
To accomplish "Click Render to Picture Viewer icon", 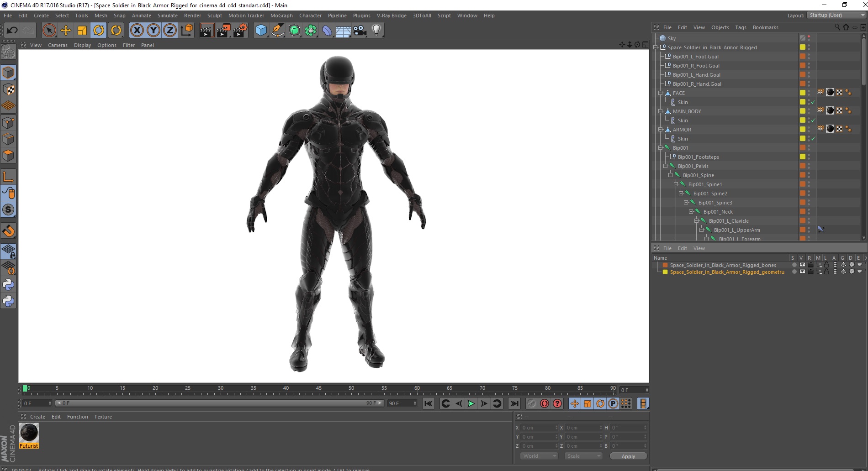I will (x=223, y=31).
